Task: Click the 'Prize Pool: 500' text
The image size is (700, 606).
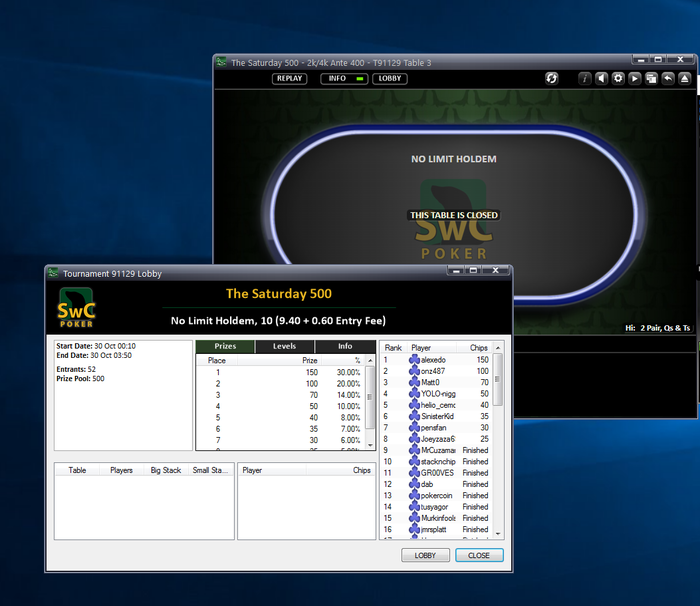Action: pyautogui.click(x=80, y=378)
